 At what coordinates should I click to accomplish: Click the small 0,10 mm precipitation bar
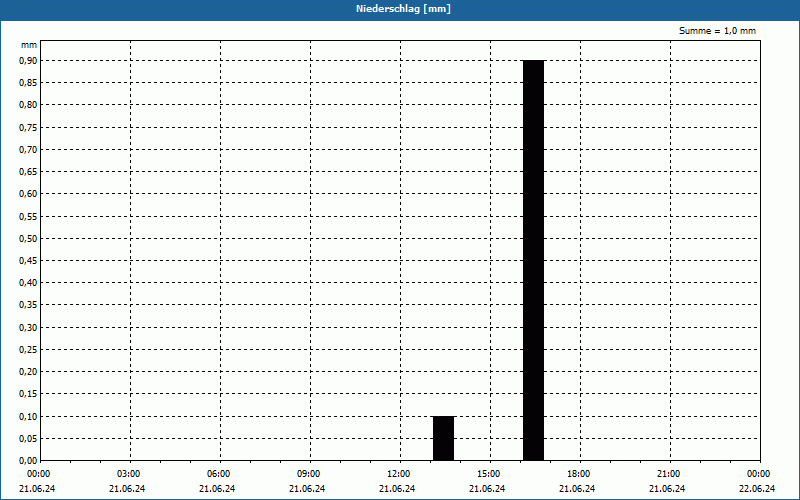443,438
